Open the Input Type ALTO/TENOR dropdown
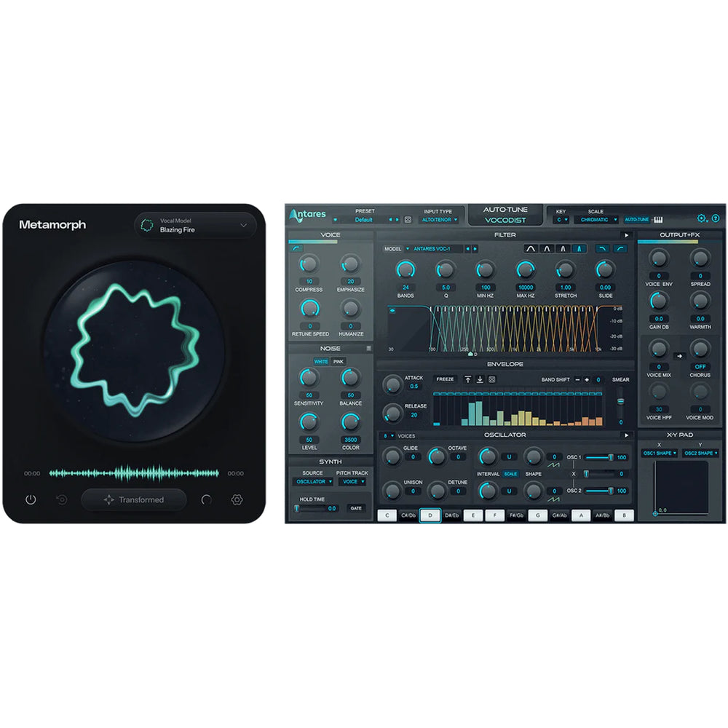 coord(440,219)
